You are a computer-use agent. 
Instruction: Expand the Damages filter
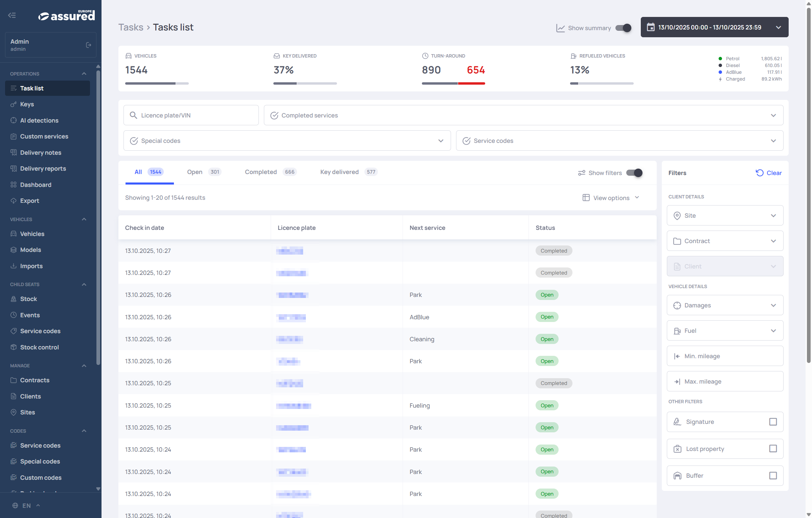(x=725, y=305)
